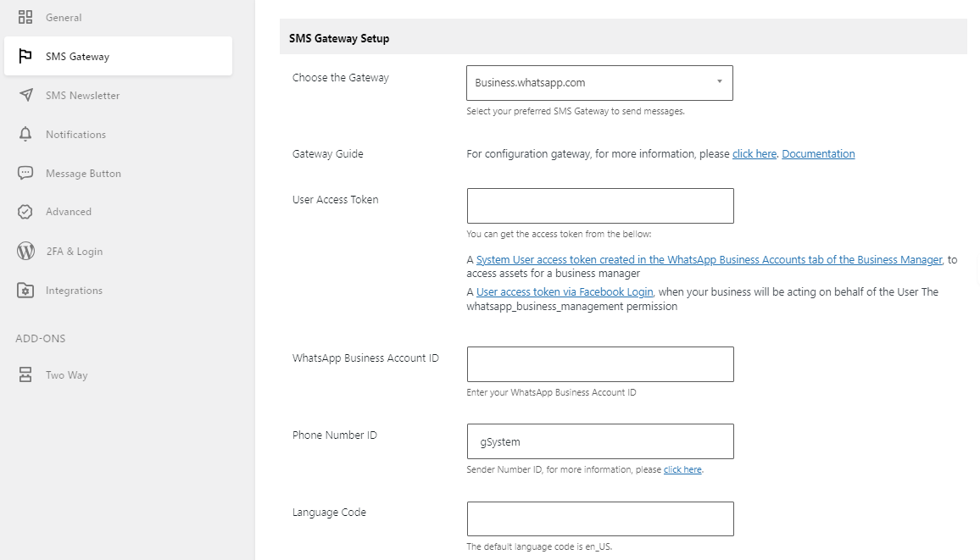Open the System User access token link
The image size is (980, 560).
[710, 260]
